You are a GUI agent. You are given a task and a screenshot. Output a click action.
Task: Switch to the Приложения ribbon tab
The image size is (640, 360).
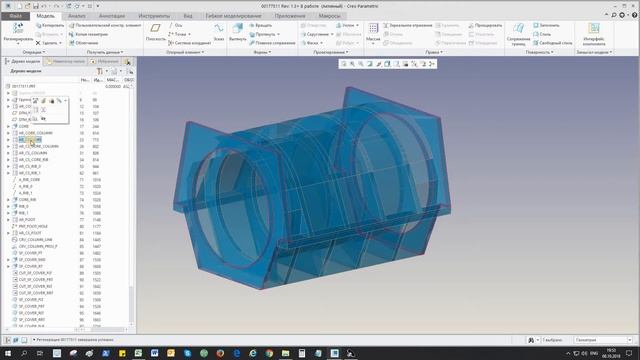pos(290,16)
